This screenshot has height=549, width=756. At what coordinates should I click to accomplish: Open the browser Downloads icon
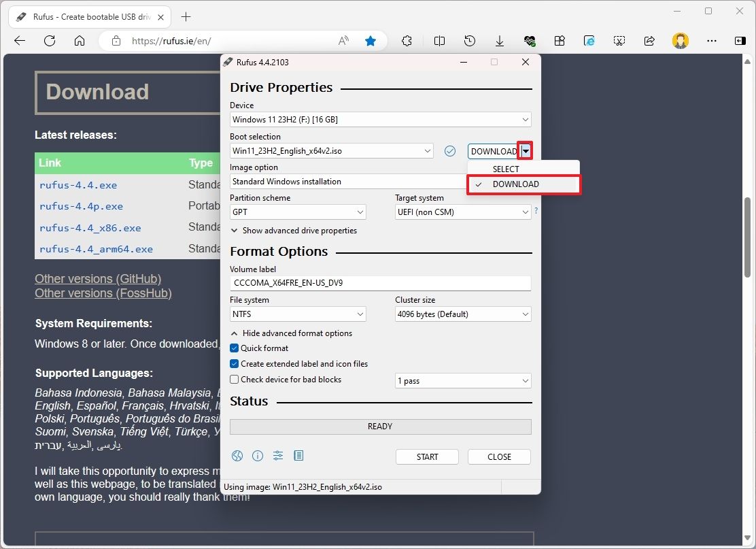500,41
